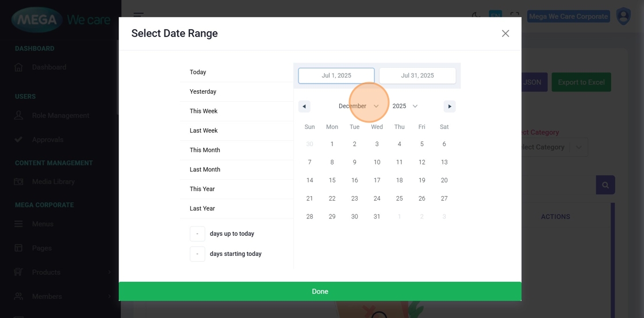This screenshot has width=644, height=318.
Task: Click the Export to Excel button
Action: click(581, 82)
